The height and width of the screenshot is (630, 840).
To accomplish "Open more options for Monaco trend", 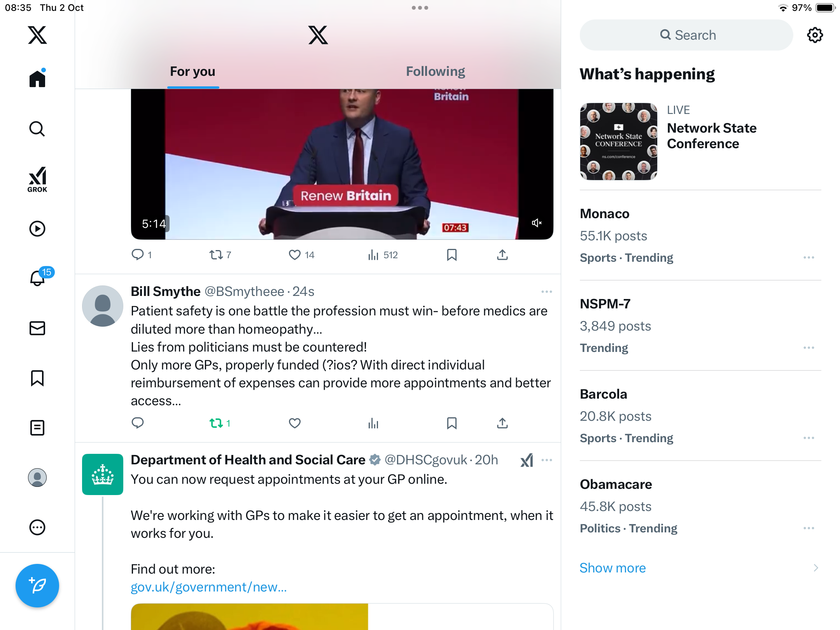I will pos(809,257).
